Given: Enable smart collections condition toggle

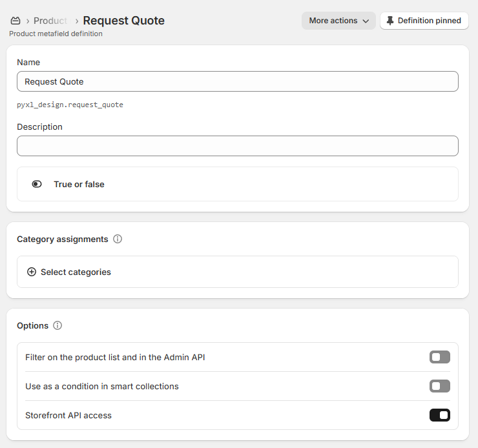Looking at the screenshot, I should (440, 386).
